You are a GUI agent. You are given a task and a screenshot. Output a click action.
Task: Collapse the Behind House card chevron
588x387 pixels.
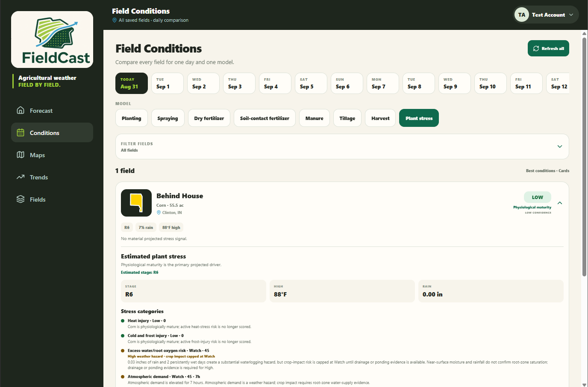point(560,203)
